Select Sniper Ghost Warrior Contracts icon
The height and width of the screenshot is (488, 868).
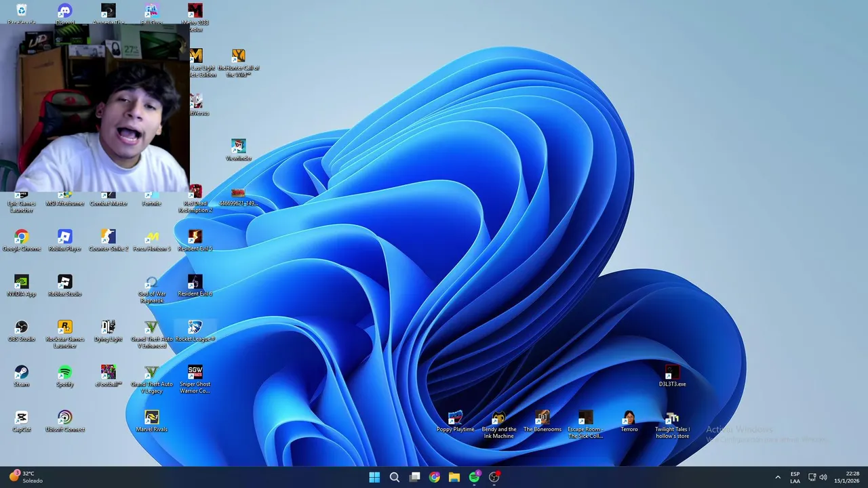pyautogui.click(x=195, y=380)
